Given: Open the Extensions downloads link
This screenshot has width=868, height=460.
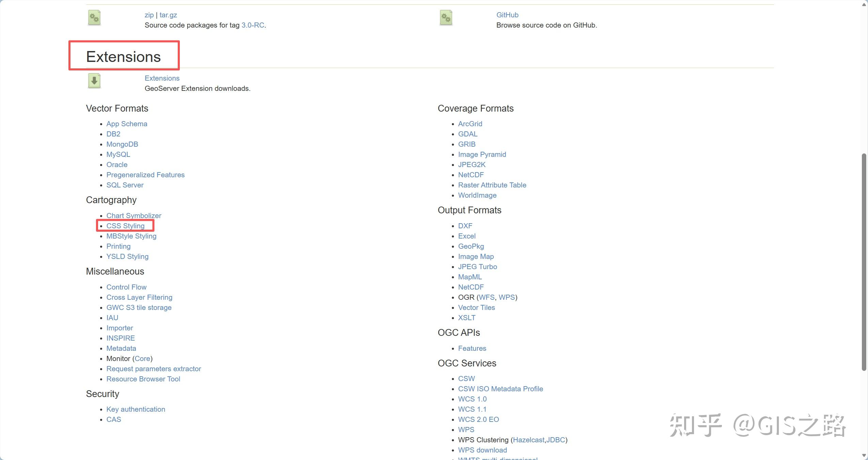Looking at the screenshot, I should pos(162,78).
